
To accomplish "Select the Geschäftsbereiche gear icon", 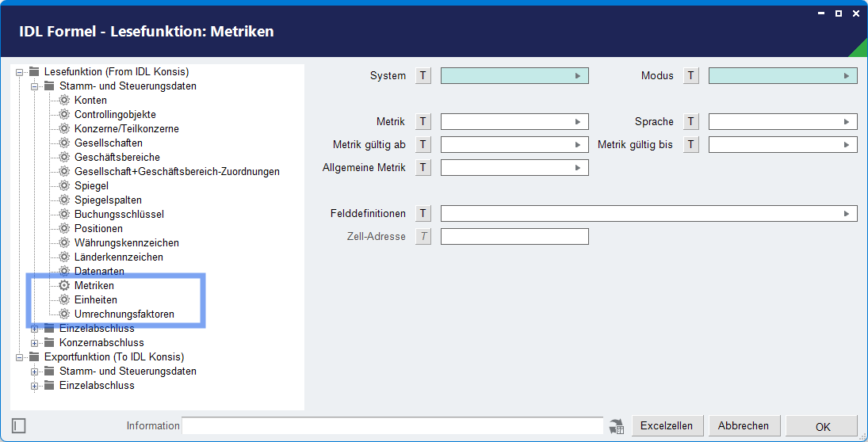I will [65, 157].
